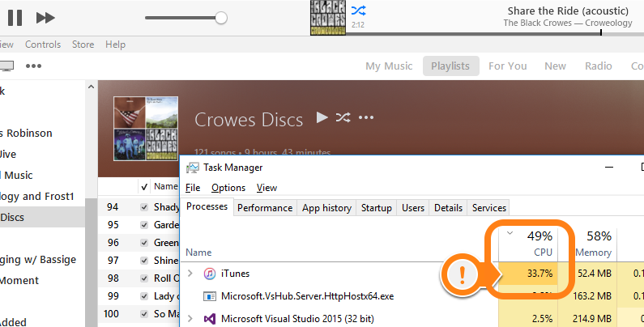
Task: Click the Croweology album art in the player
Action: 328,18
